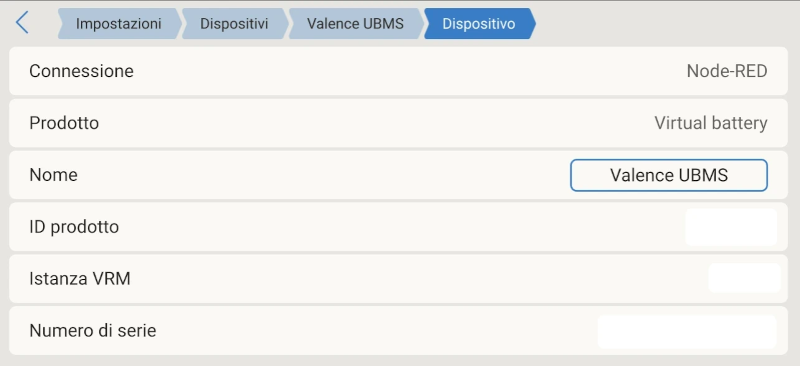Screen dimensions: 800x366
Task: Click the Prodotto label
Action: [x=64, y=123]
